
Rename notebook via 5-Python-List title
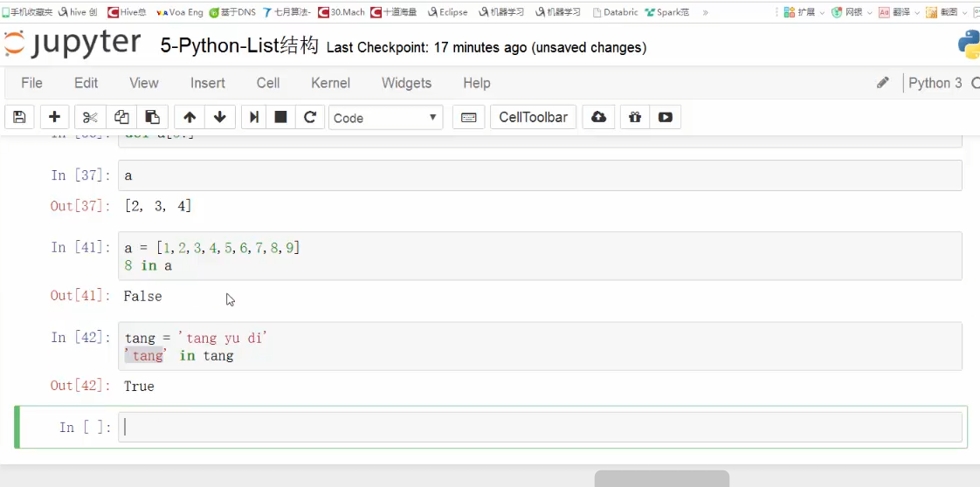click(x=239, y=46)
